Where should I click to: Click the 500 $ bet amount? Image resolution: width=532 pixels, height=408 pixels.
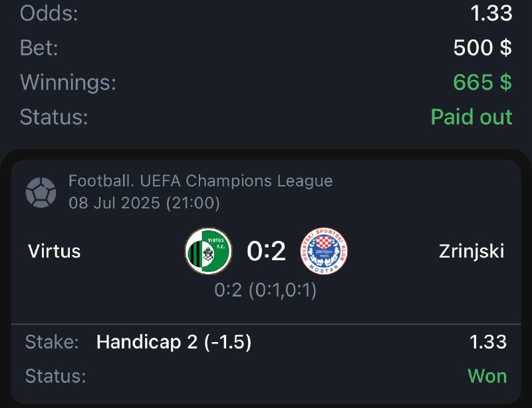(x=482, y=48)
